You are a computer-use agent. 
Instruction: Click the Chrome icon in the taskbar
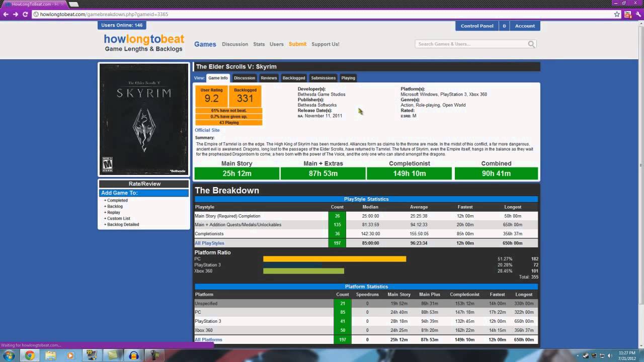point(30,355)
